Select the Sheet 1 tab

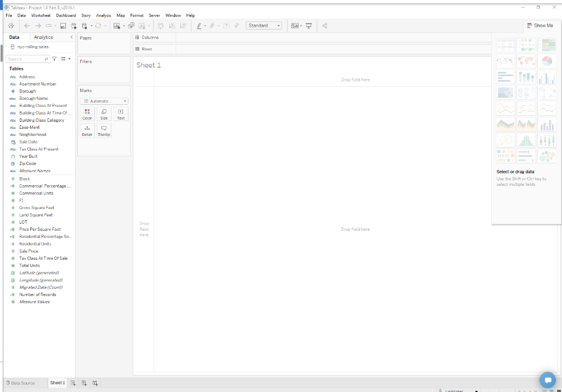pyautogui.click(x=57, y=383)
